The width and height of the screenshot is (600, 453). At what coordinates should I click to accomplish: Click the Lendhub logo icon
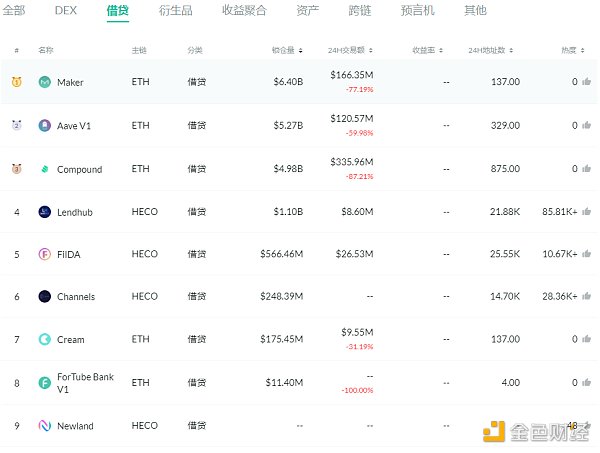coord(45,212)
